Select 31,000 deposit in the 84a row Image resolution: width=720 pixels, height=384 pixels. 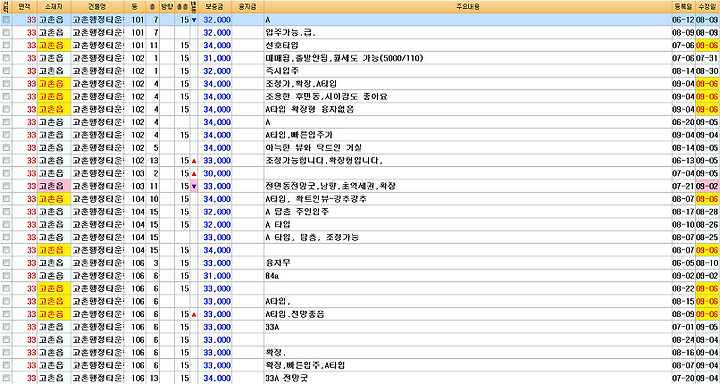point(214,276)
